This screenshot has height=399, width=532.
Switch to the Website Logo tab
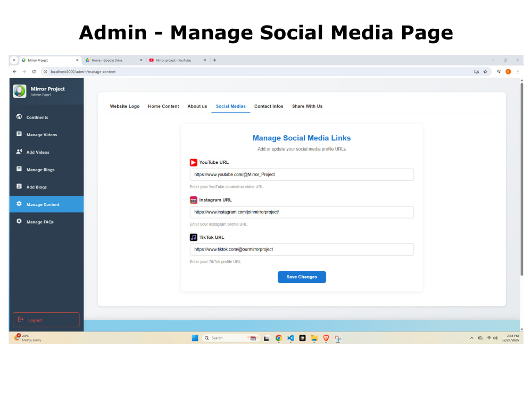[x=124, y=106]
